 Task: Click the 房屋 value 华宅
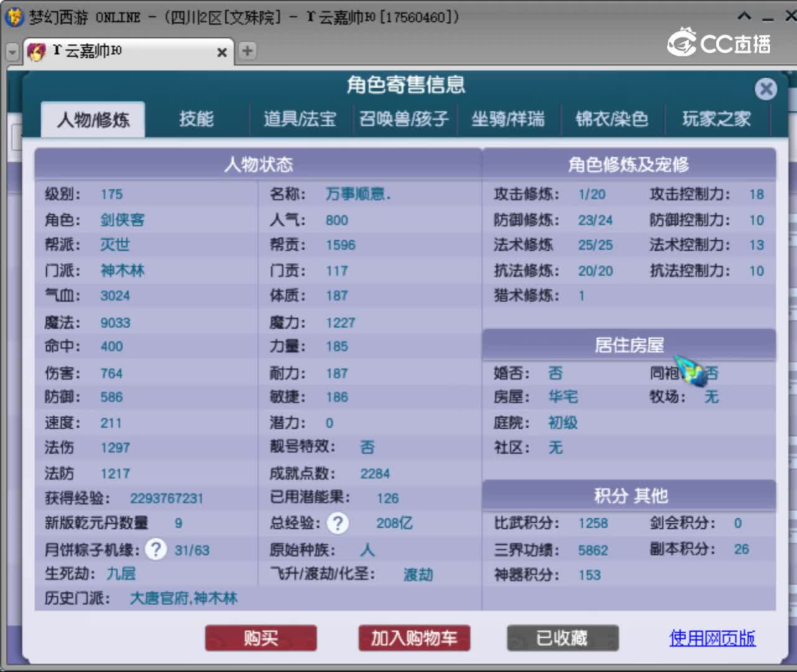563,396
